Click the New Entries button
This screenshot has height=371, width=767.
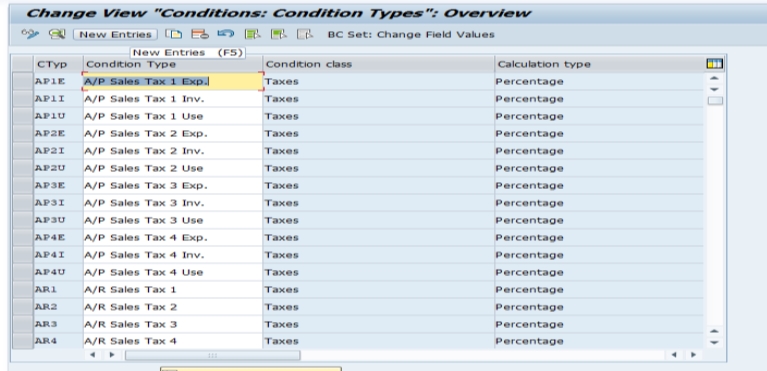pos(115,34)
